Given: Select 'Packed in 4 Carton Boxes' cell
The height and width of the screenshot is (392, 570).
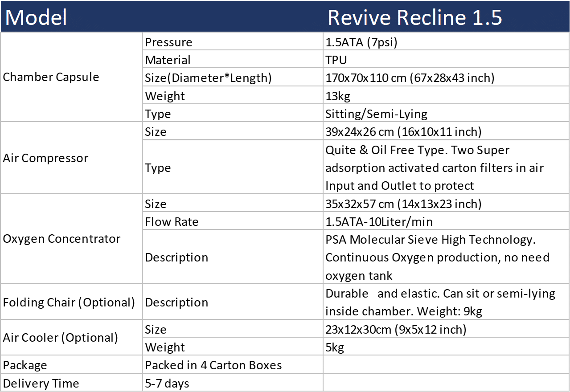Looking at the screenshot, I should (x=232, y=365).
